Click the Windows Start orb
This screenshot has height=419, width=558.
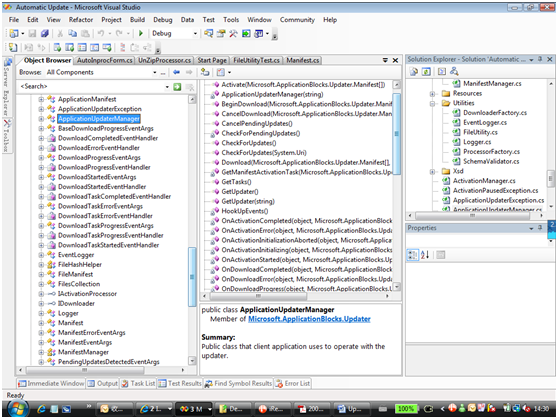pos(17,409)
